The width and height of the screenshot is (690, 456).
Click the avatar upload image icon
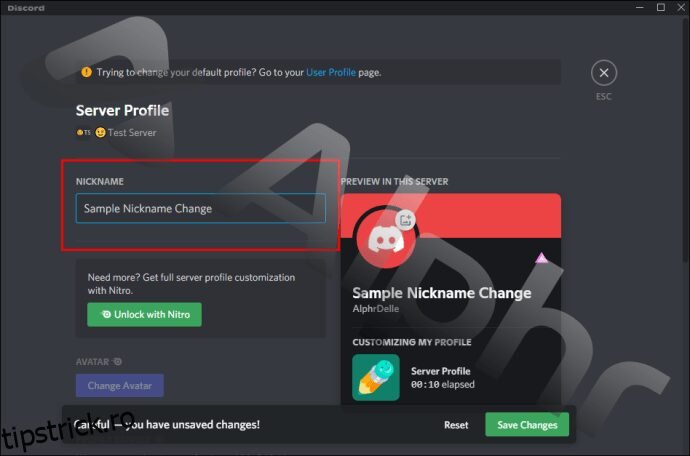tap(405, 219)
